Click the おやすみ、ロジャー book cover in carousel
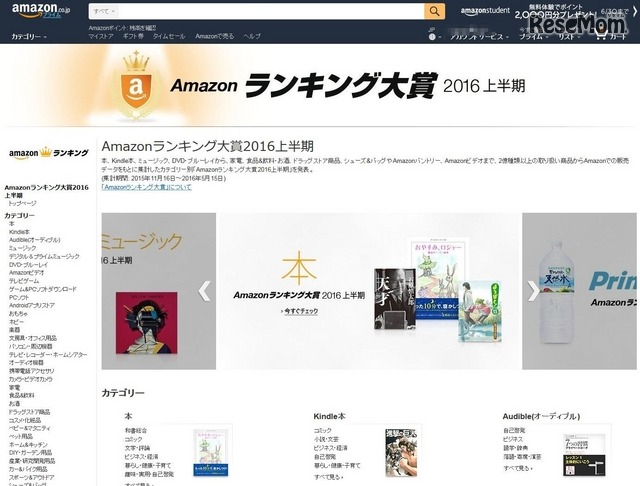This screenshot has width=640, height=486. pyautogui.click(x=439, y=279)
